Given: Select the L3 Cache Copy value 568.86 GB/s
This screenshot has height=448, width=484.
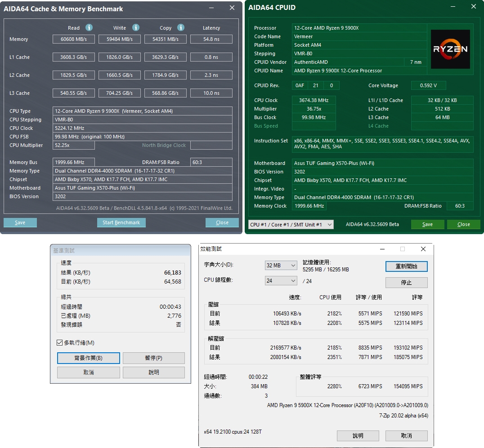Looking at the screenshot, I should 166,93.
